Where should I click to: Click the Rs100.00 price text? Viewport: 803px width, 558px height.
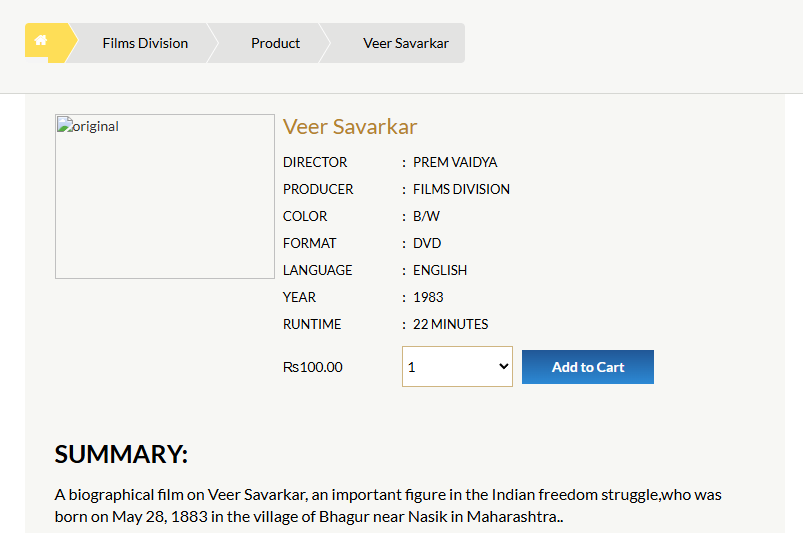coord(312,367)
